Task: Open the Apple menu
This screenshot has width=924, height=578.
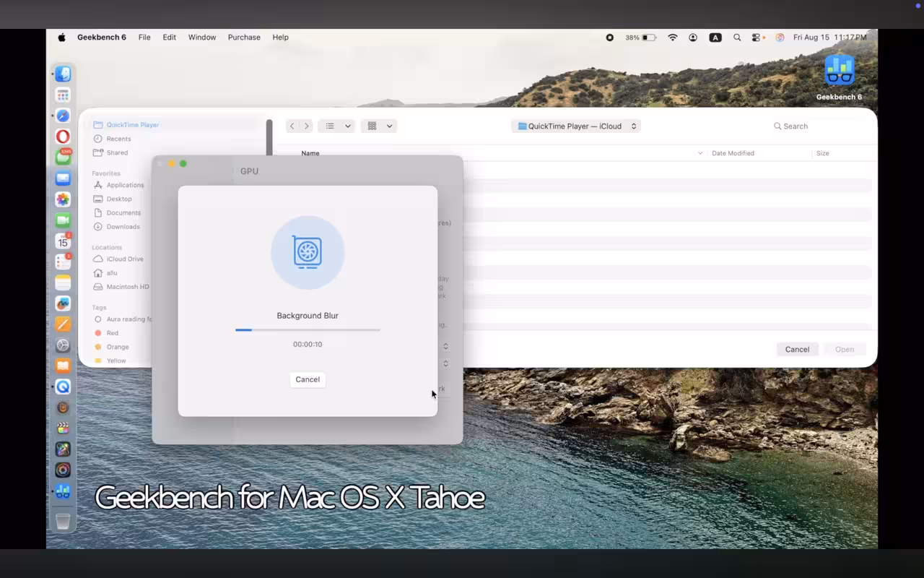Action: (x=61, y=38)
